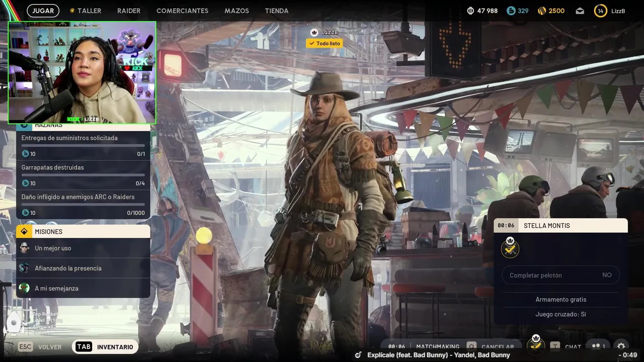Click the trader portrait for Afianzando la presencia

tap(24, 268)
